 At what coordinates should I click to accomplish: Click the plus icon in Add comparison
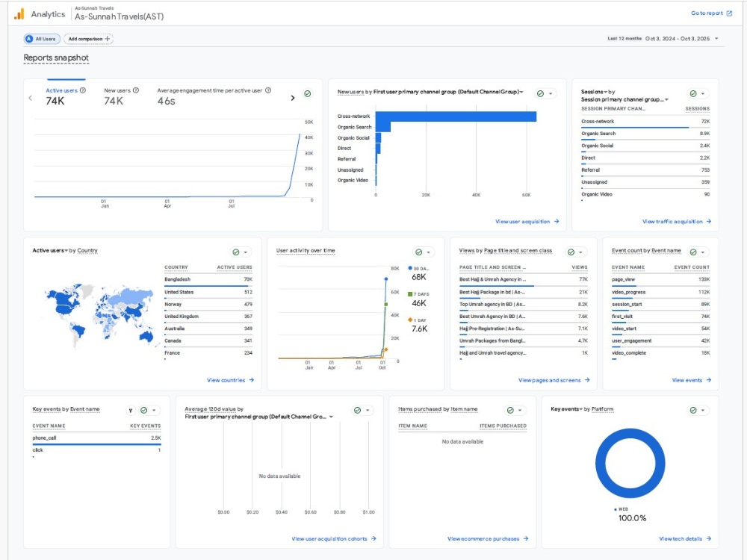pyautogui.click(x=108, y=39)
